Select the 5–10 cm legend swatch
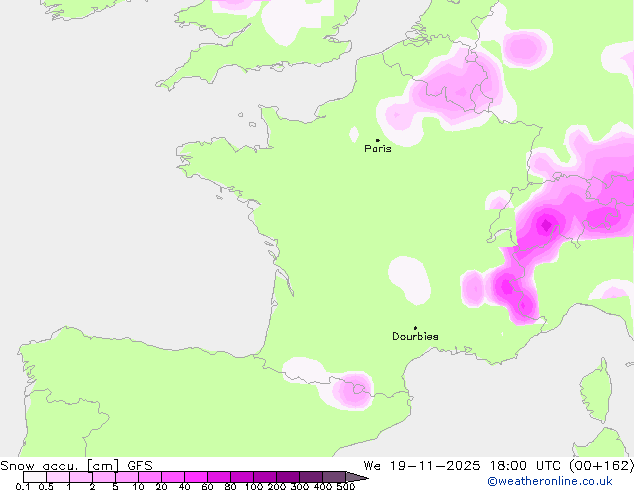 tap(127, 477)
